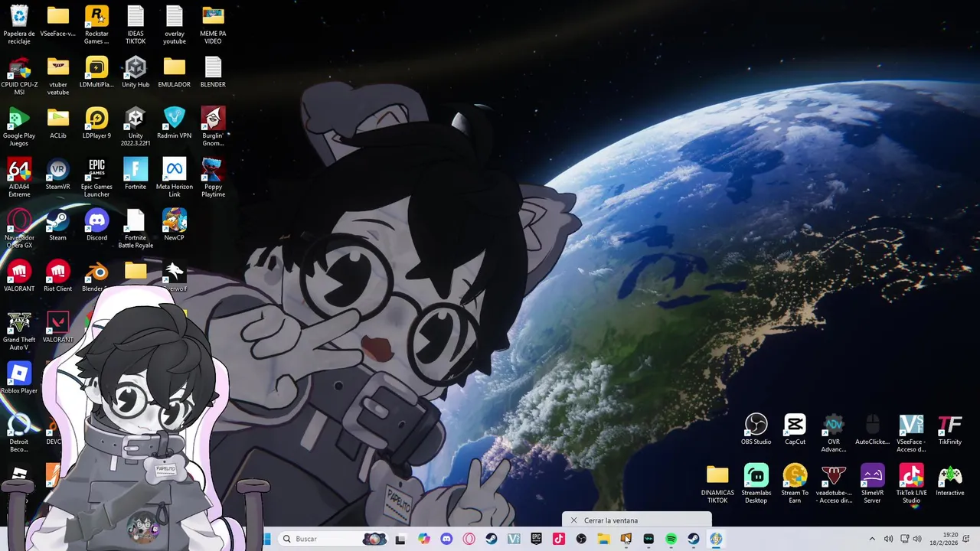
Task: Launch Navegador Opera GX desktop shortcut
Action: [19, 229]
